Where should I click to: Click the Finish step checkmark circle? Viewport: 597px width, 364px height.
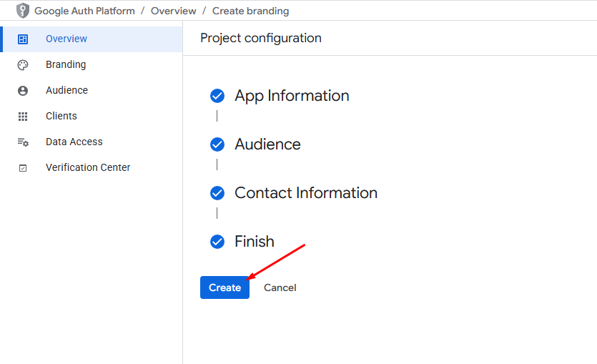click(x=217, y=242)
